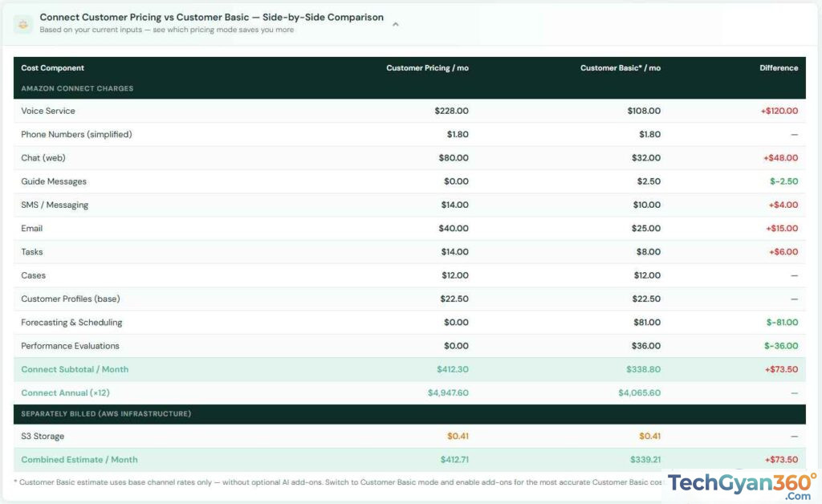Click the Email $25.00 value
Screen dimensions: 822x504
646,229
